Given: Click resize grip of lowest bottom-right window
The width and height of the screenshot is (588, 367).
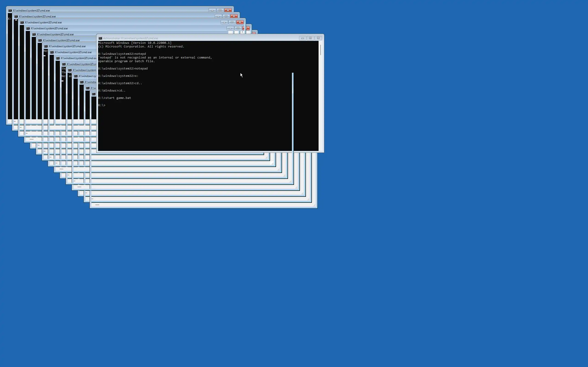Looking at the screenshot, I should [314, 206].
